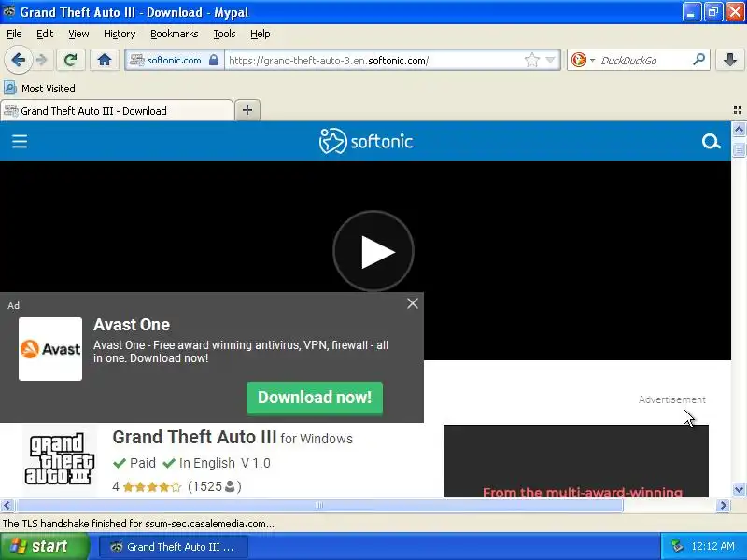Viewport: 747px width, 560px height.
Task: Click the forward navigation arrow
Action: (x=42, y=60)
